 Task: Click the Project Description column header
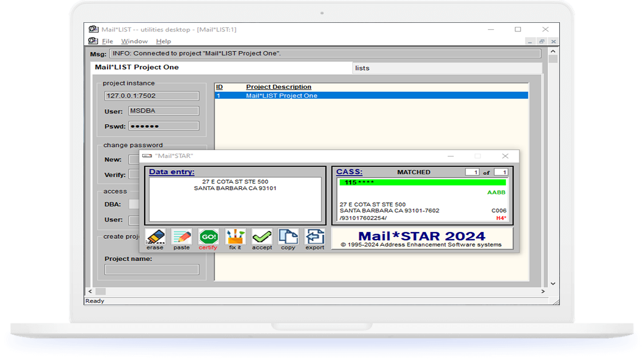(x=279, y=87)
